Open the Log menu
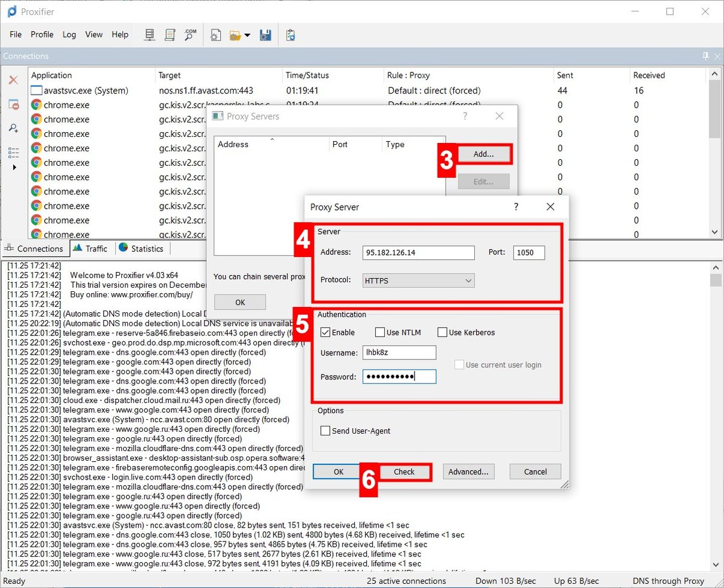Screen dimensions: 724x588 coord(69,34)
